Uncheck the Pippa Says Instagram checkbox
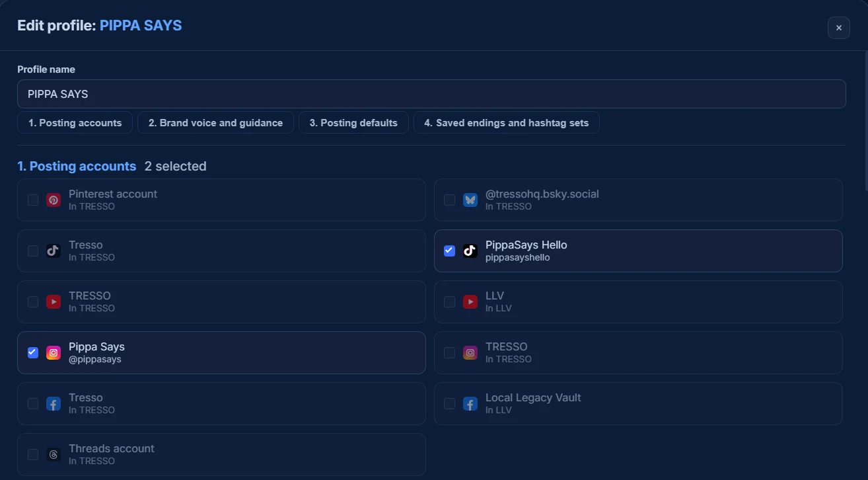 pos(33,352)
